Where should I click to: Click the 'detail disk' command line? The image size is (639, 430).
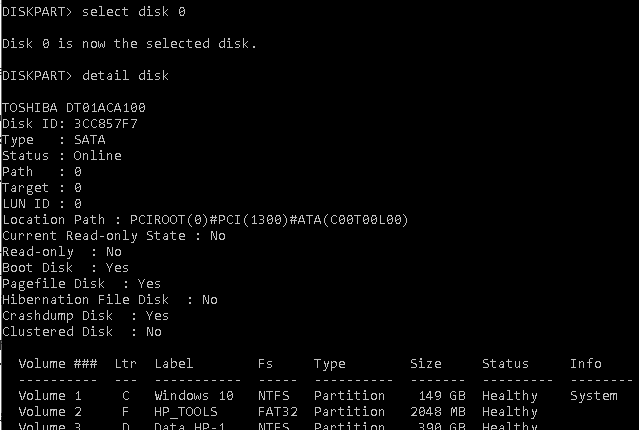(85, 75)
